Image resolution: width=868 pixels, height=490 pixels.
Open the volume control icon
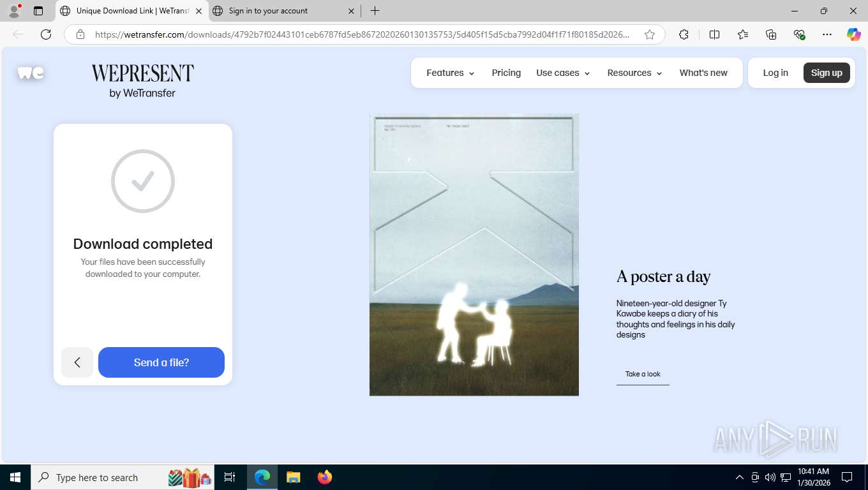click(x=770, y=477)
